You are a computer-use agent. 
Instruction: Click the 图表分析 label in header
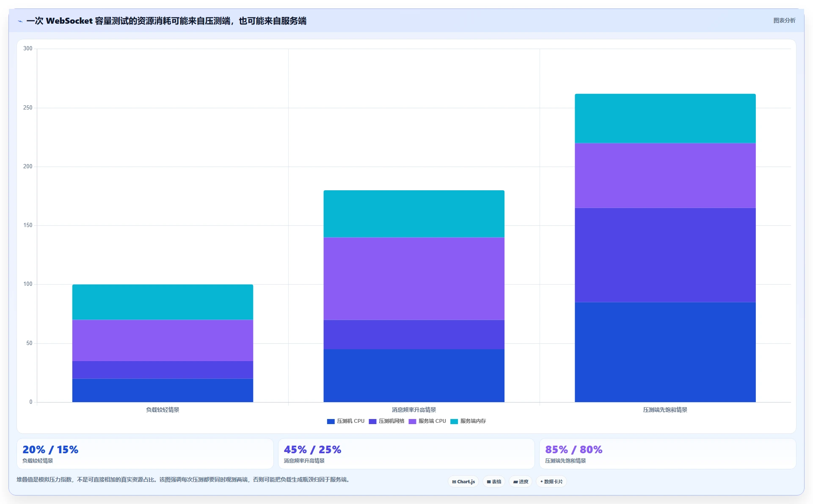coord(784,20)
